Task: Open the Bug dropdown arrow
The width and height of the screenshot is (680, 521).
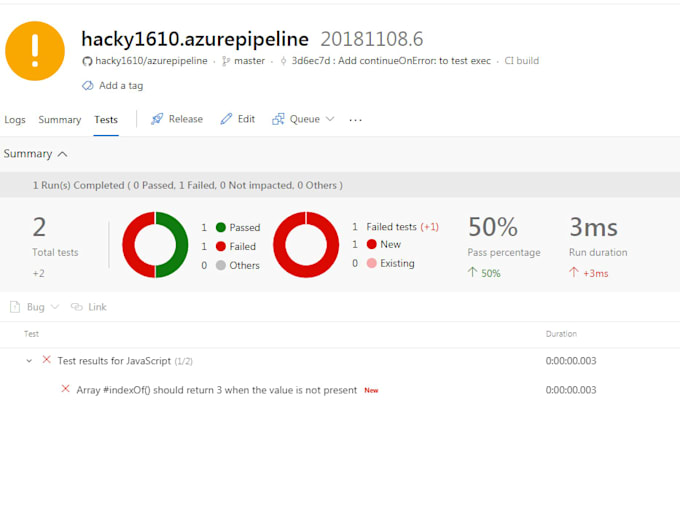Action: [x=55, y=307]
